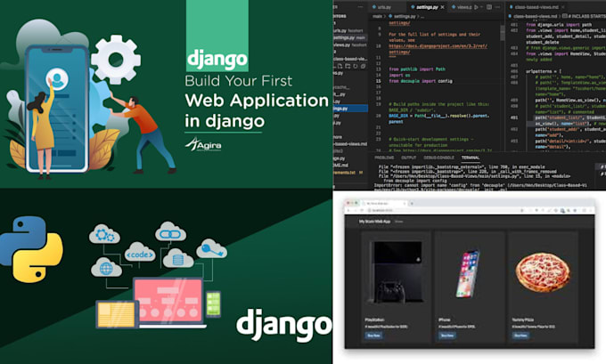Click the settings.py editor vertical scrollbar

coord(503,33)
